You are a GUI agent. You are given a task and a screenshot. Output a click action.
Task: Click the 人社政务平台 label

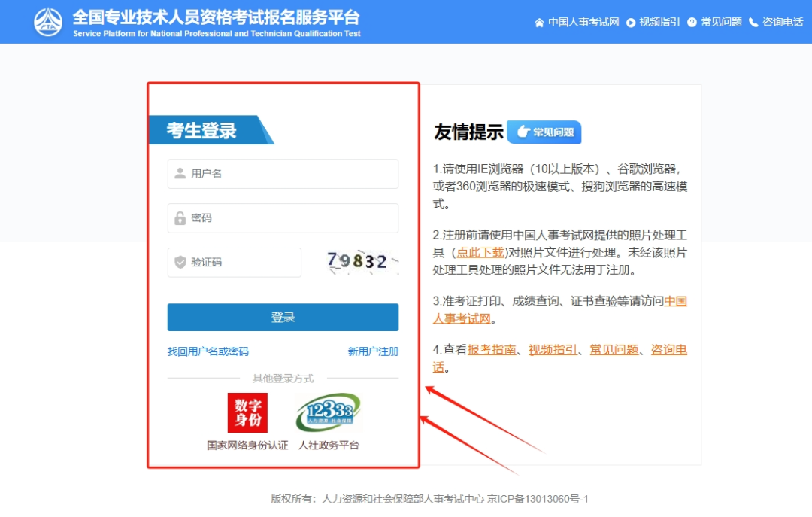pos(329,445)
